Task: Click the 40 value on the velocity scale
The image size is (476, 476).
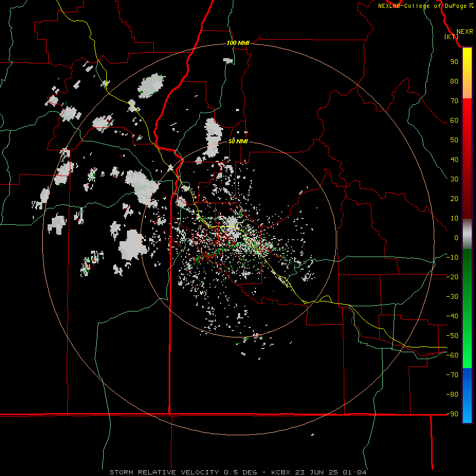Action: click(x=454, y=160)
